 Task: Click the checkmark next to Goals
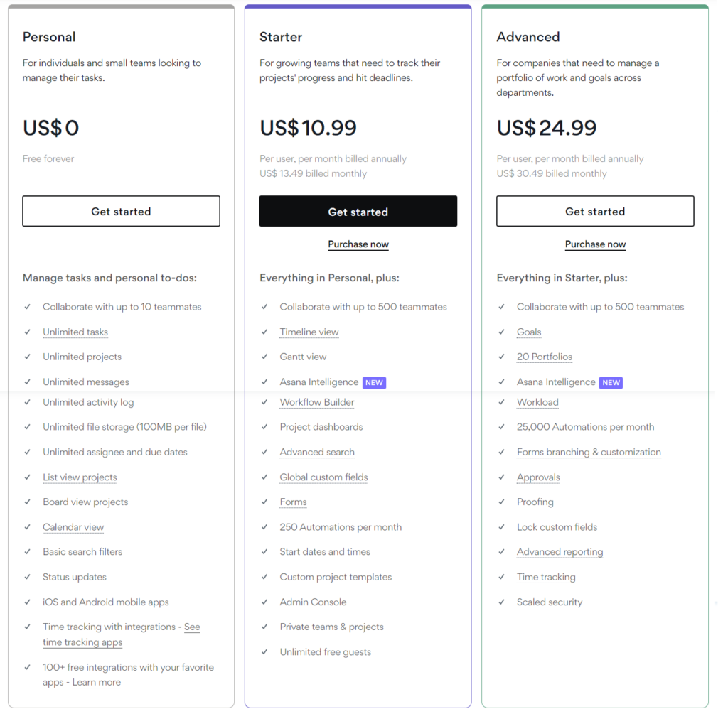pyautogui.click(x=501, y=332)
